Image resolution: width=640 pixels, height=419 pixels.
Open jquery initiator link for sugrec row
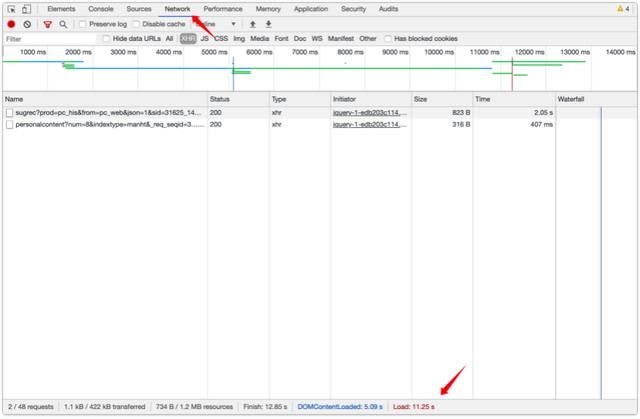click(370, 113)
